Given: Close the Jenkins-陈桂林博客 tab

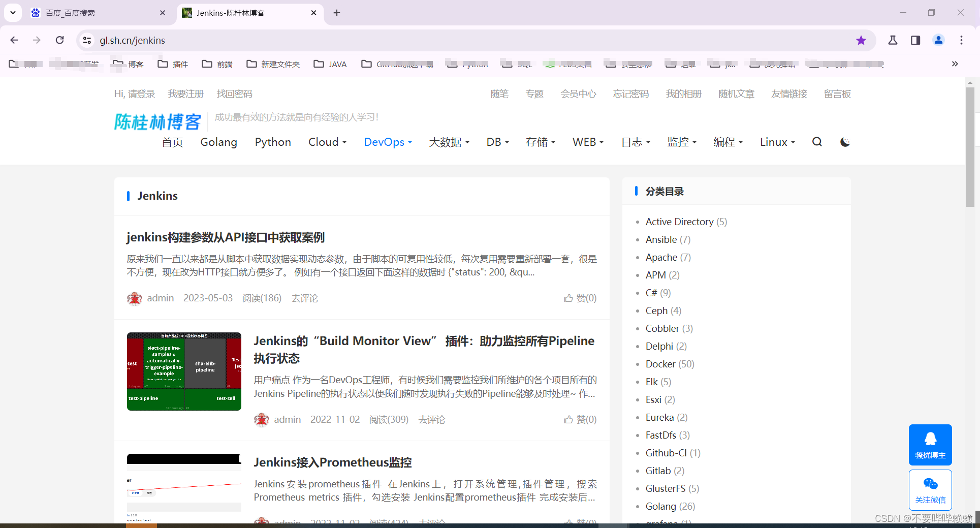Looking at the screenshot, I should 313,13.
